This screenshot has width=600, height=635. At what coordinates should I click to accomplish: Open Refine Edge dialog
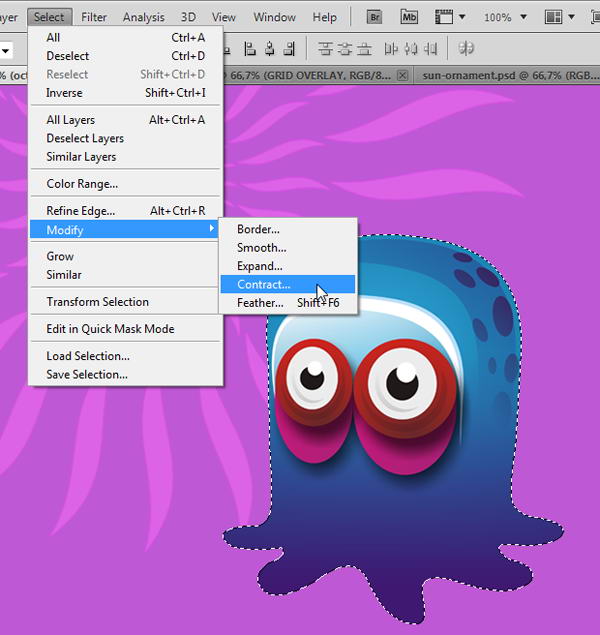[x=126, y=211]
